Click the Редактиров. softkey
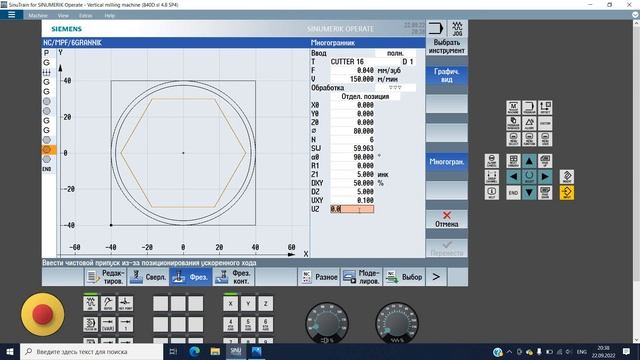The height and width of the screenshot is (360, 640). pos(105,277)
